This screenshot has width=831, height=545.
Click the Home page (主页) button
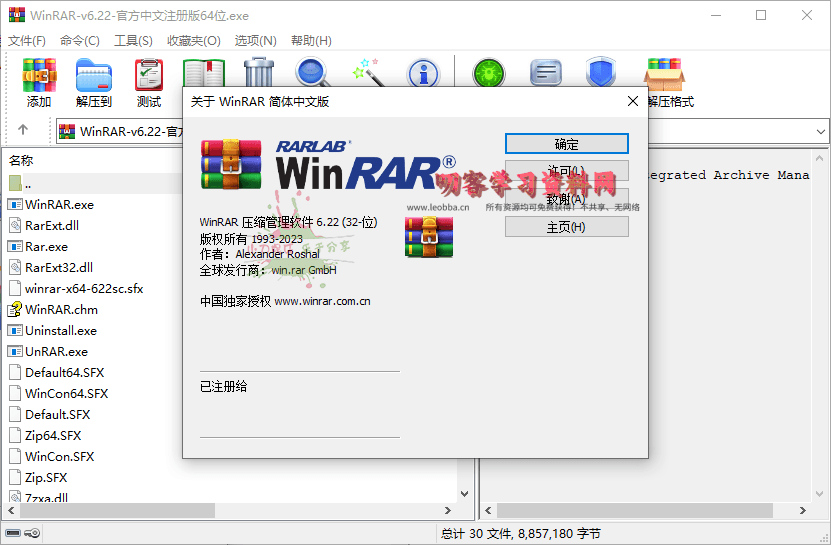pos(567,227)
